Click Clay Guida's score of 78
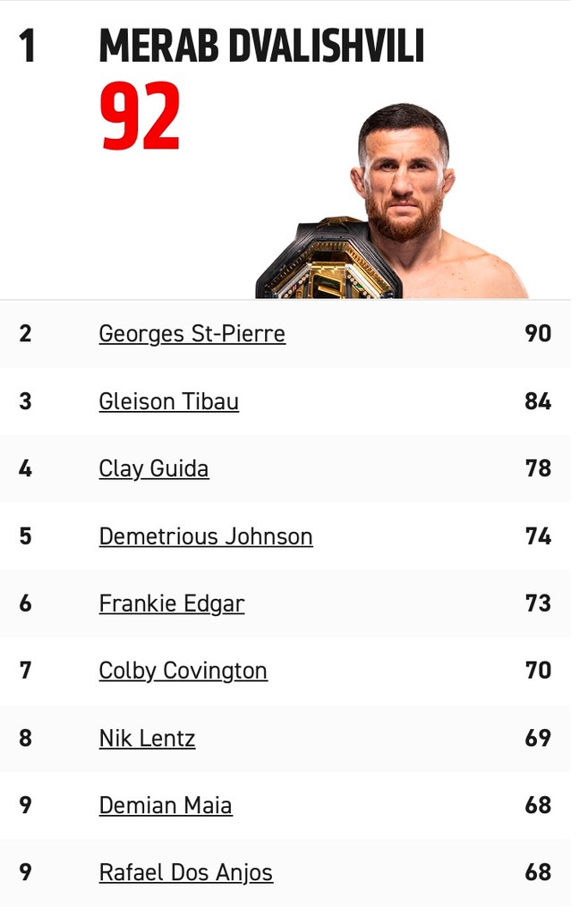588x917 pixels. pos(538,468)
